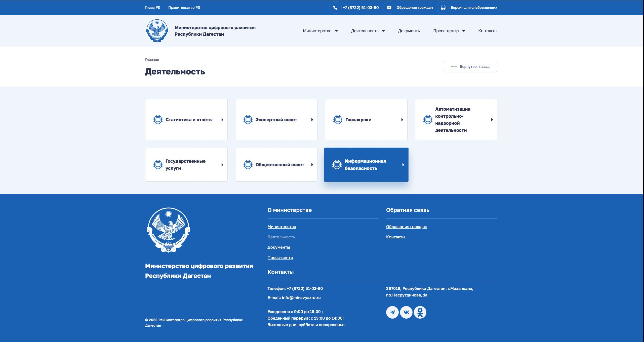The image size is (644, 342).
Task: Click the glasses icon for visually impaired version
Action: pos(443,8)
